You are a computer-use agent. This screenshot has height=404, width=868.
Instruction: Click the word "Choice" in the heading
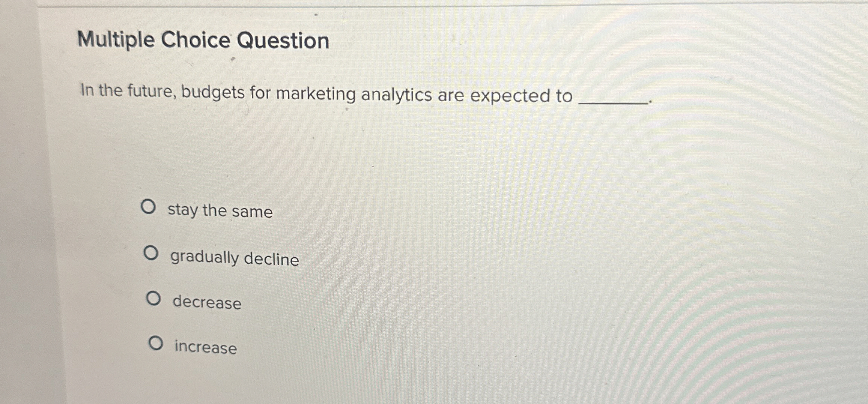196,39
